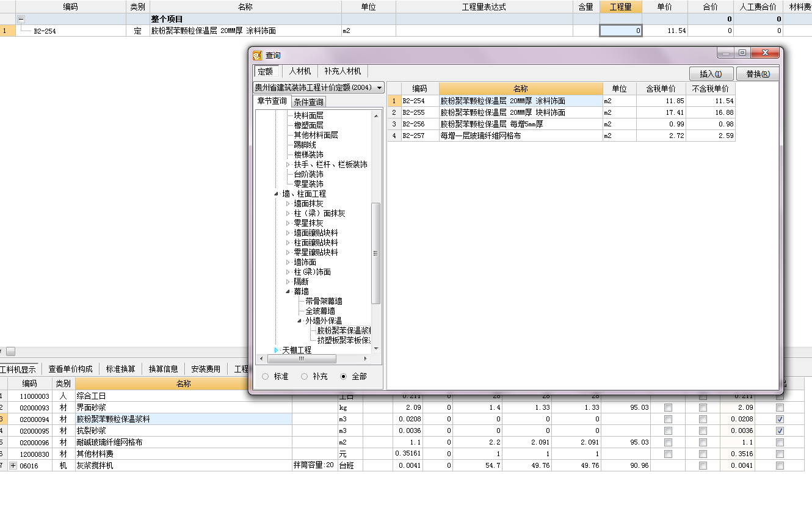Expand the 柱（梁）面抹灰 tree node

(288, 214)
